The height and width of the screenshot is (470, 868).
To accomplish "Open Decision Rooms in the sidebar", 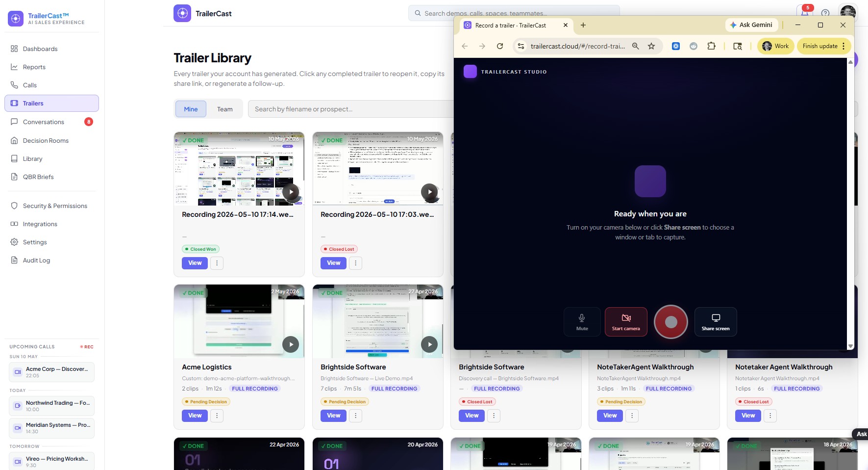I will click(x=51, y=140).
